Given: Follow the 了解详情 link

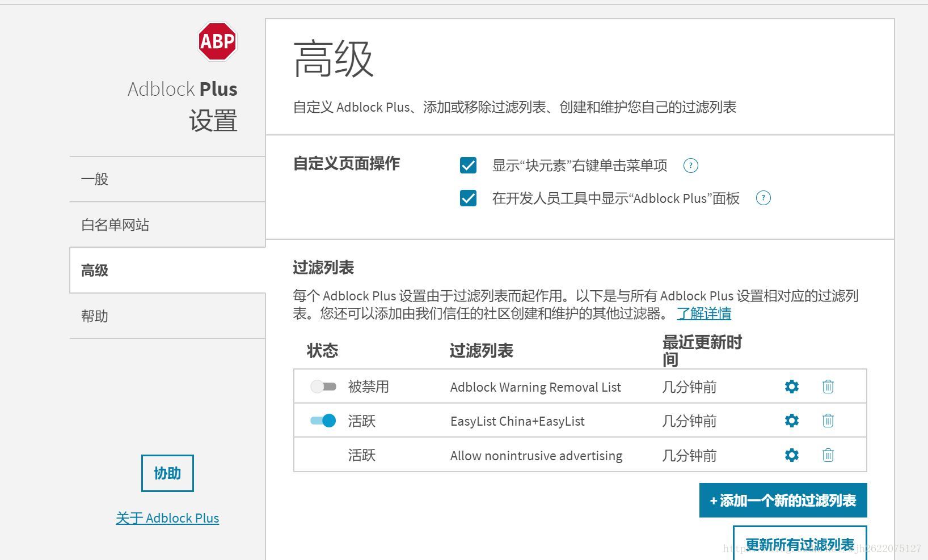Looking at the screenshot, I should (x=704, y=313).
